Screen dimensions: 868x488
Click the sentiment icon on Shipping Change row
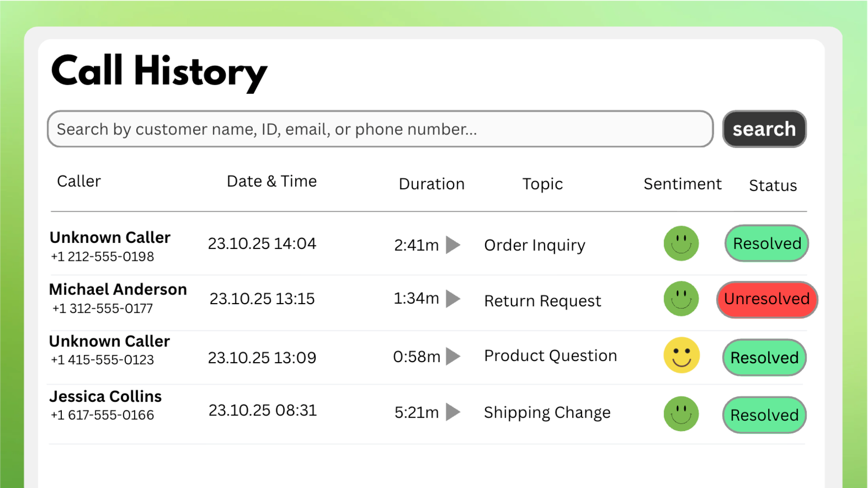681,414
